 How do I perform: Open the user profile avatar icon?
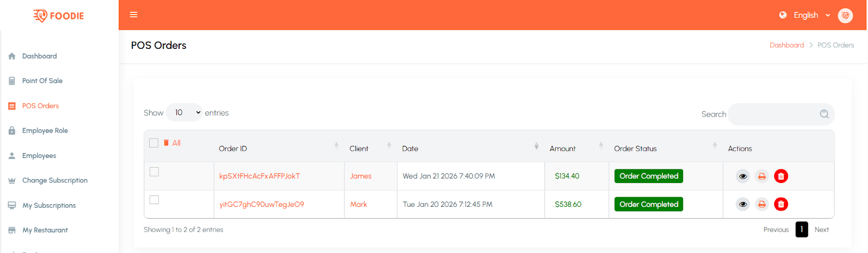coord(845,15)
